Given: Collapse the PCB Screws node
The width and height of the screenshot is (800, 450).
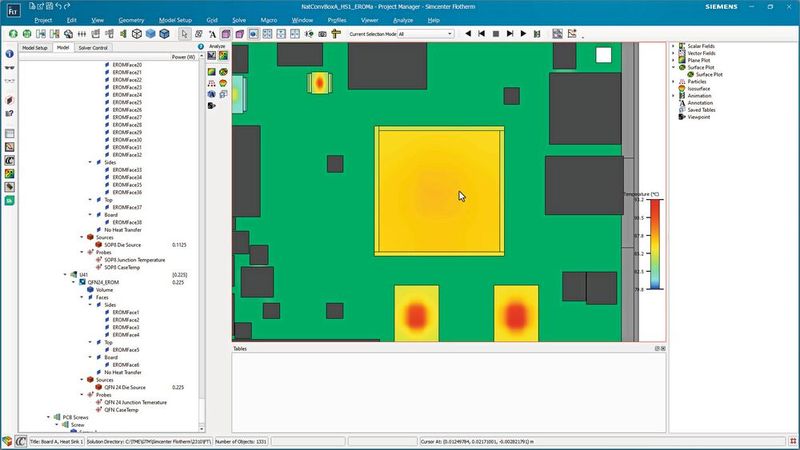Looking at the screenshot, I should click(49, 417).
